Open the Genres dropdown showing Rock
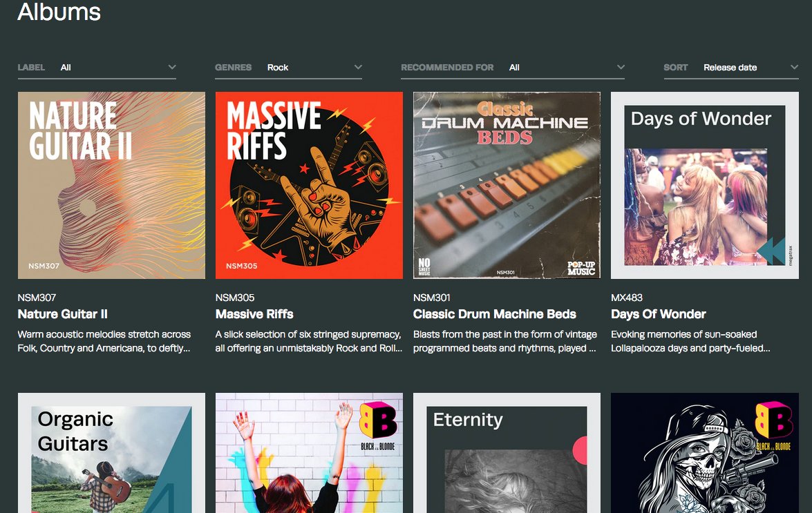The height and width of the screenshot is (513, 812). [288, 68]
